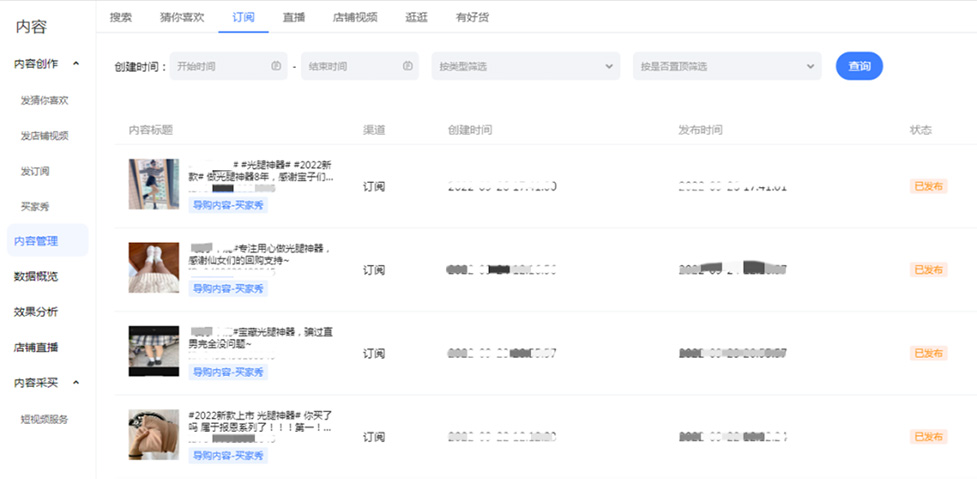The height and width of the screenshot is (479, 977).
Task: Click 导购内容-买家秀 tag on 光腿神器8年 row
Action: (228, 205)
